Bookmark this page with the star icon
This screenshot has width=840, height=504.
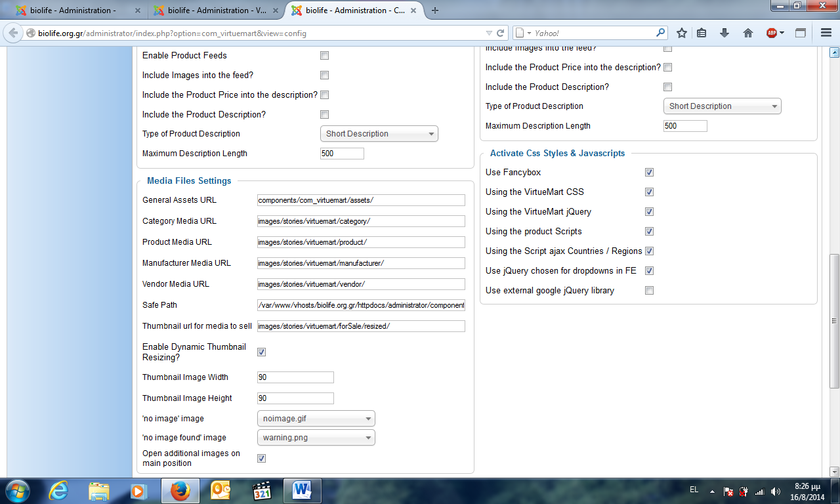tap(682, 33)
